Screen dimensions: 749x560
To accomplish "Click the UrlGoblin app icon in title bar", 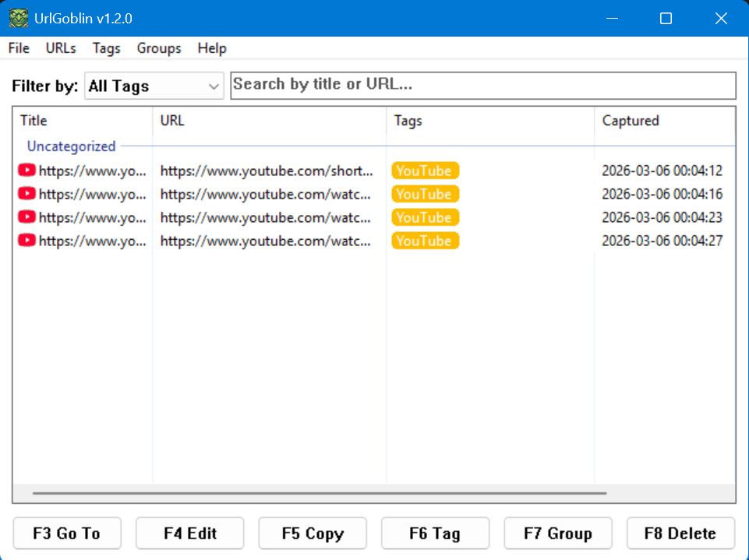I will (18, 18).
